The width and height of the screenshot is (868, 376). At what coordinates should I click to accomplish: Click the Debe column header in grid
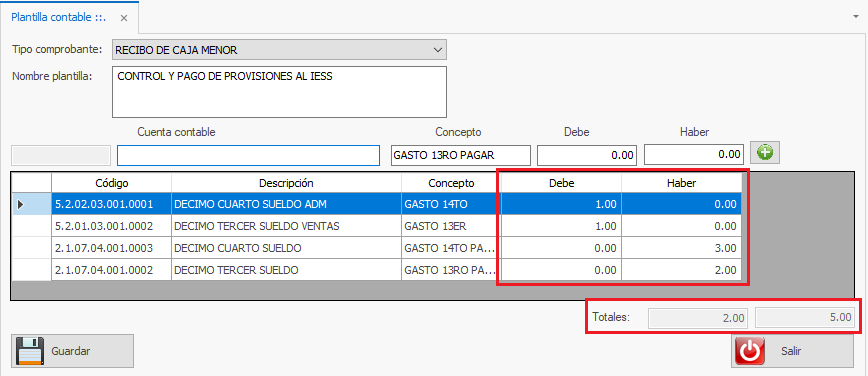[561, 183]
